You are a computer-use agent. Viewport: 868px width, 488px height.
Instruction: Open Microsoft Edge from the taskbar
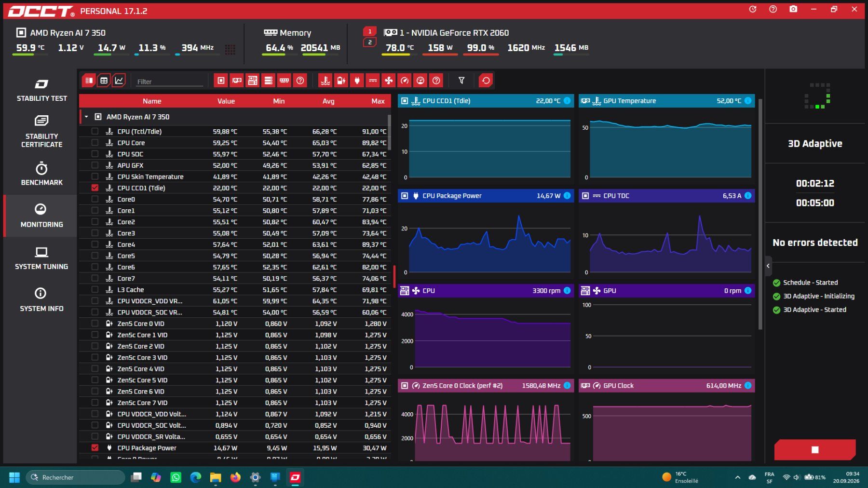coord(196,477)
